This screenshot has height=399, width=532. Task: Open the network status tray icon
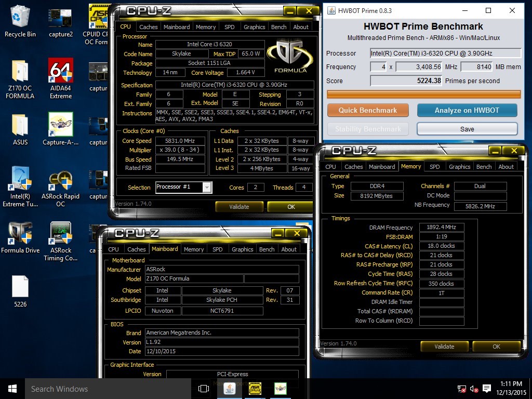(x=461, y=389)
